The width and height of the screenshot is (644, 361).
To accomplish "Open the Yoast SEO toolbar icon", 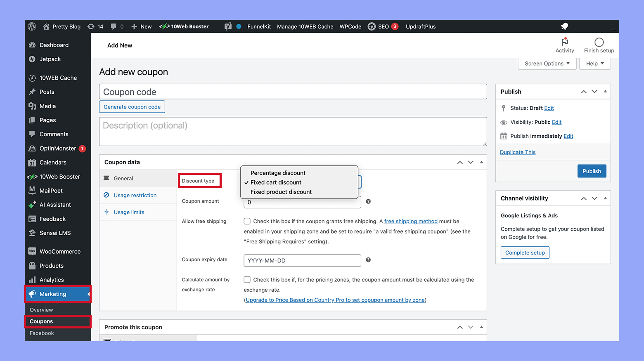I will pyautogui.click(x=228, y=26).
